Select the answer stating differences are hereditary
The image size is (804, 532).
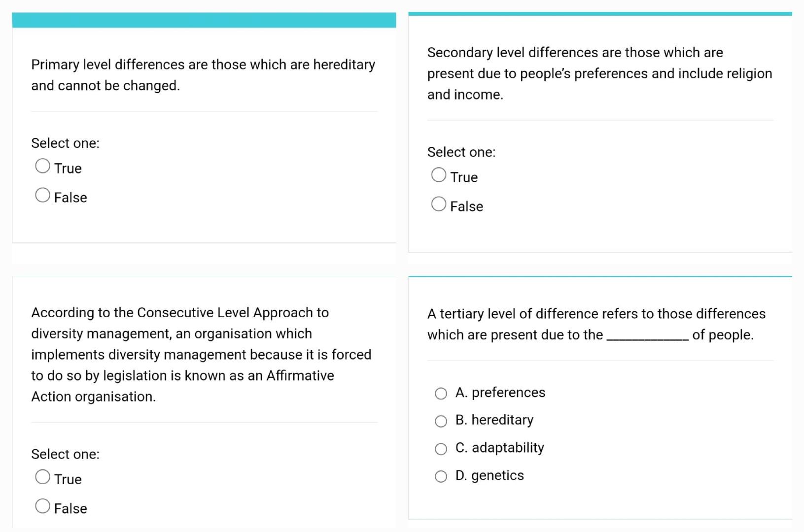(440, 421)
